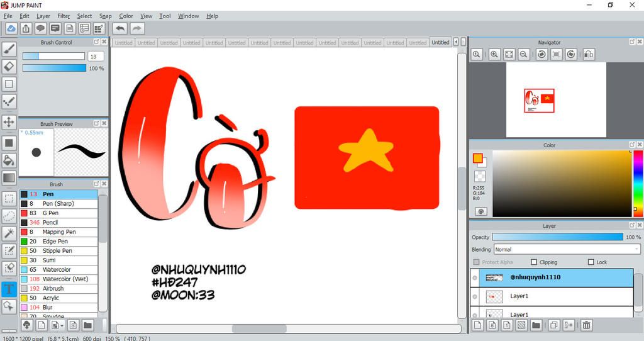Viewport: 644px width, 341px height.
Task: Select the Eraser tool
Action: tap(9, 67)
